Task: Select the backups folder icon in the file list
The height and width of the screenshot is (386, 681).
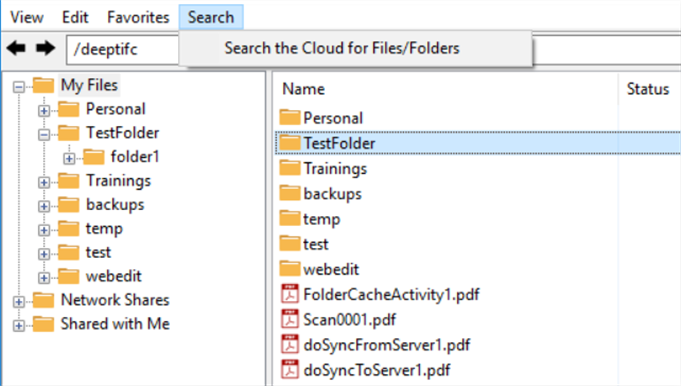Action: (x=290, y=193)
